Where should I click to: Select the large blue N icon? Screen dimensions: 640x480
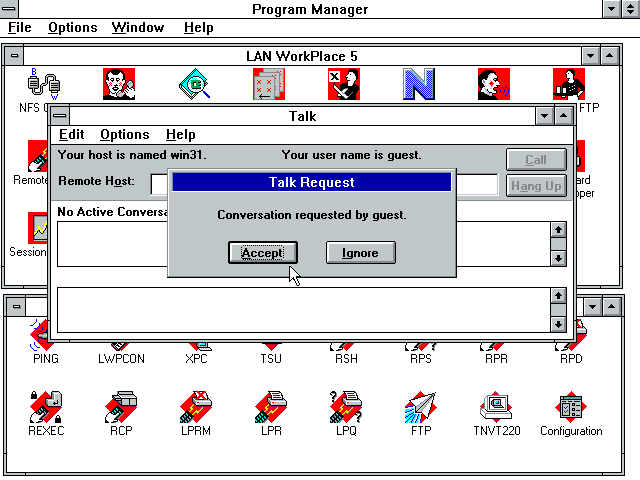419,84
